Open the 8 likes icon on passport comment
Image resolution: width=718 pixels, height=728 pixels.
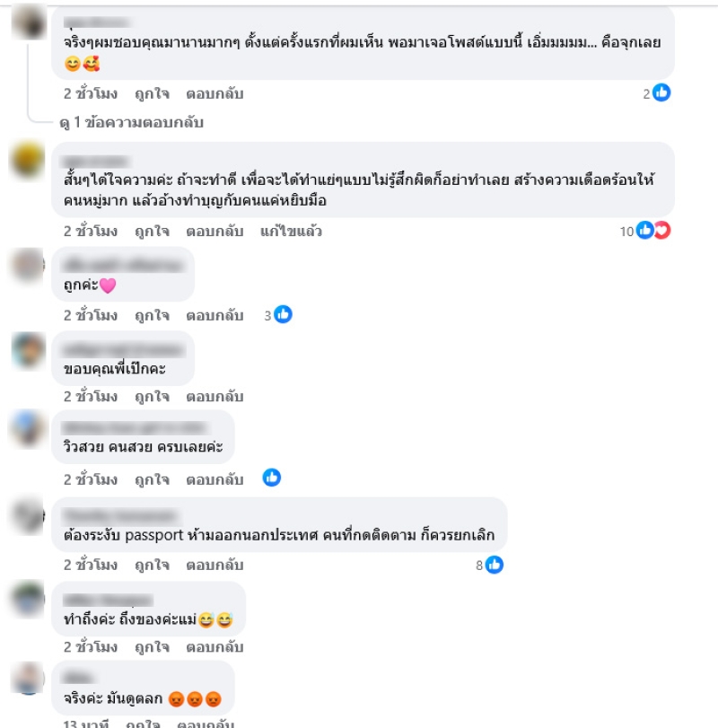click(x=495, y=565)
